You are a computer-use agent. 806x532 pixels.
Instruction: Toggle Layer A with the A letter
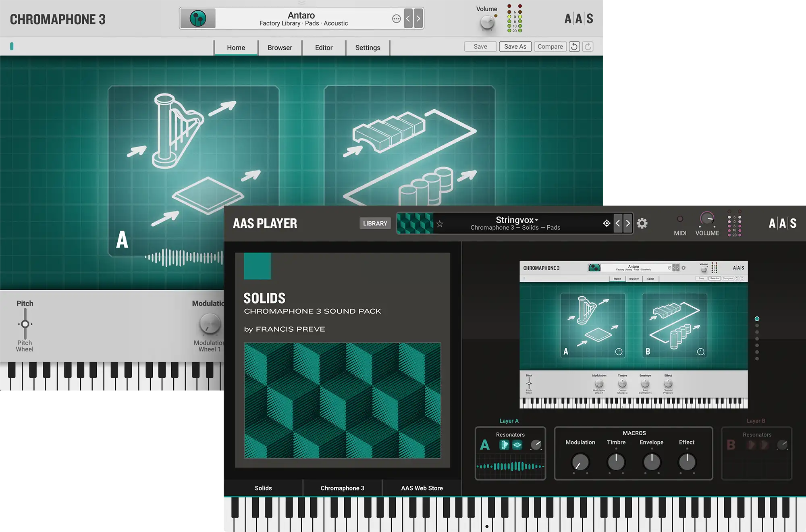pos(485,445)
